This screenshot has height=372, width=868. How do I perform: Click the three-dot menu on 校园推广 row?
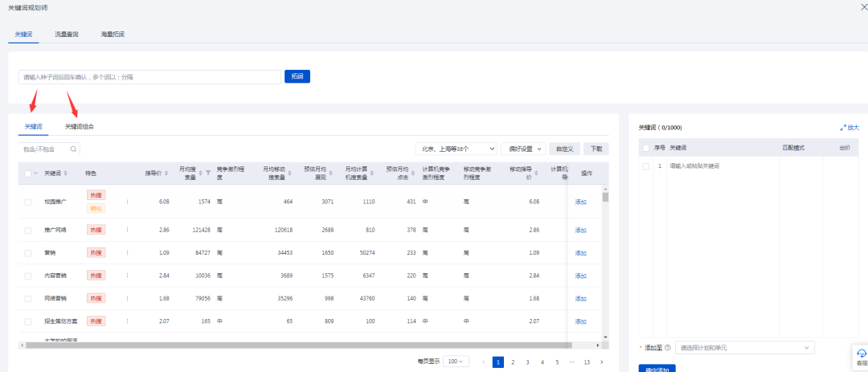127,202
